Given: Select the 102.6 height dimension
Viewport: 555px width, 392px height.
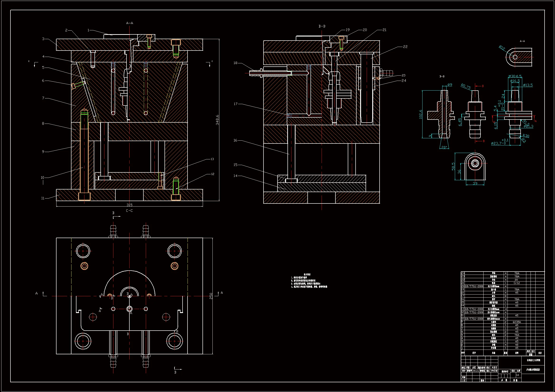Looking at the screenshot, I should pyautogui.click(x=421, y=114).
